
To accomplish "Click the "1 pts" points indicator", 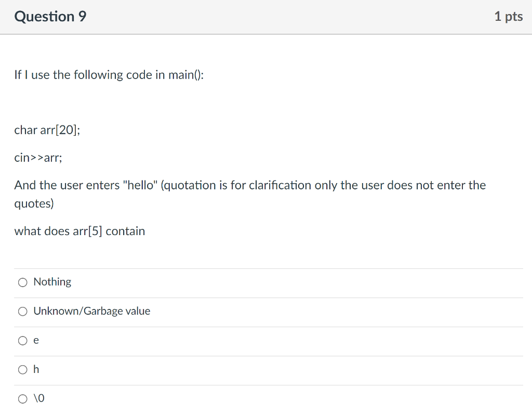I will click(x=509, y=16).
